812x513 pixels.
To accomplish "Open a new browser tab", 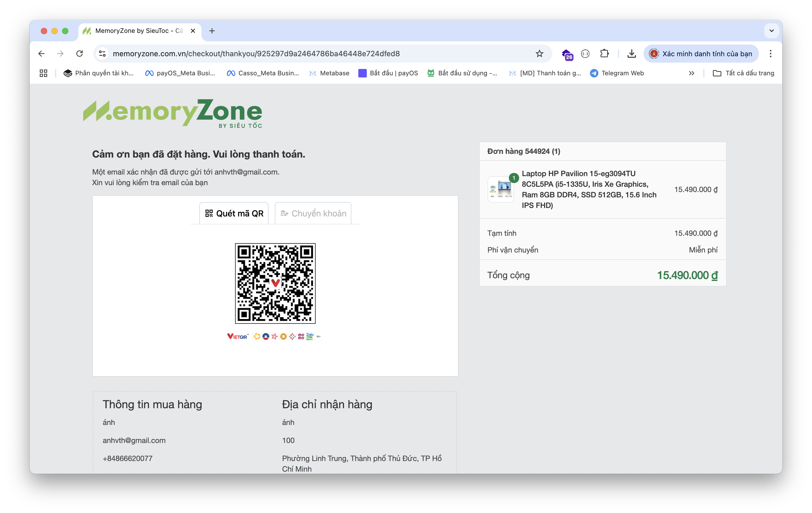I will click(x=212, y=31).
